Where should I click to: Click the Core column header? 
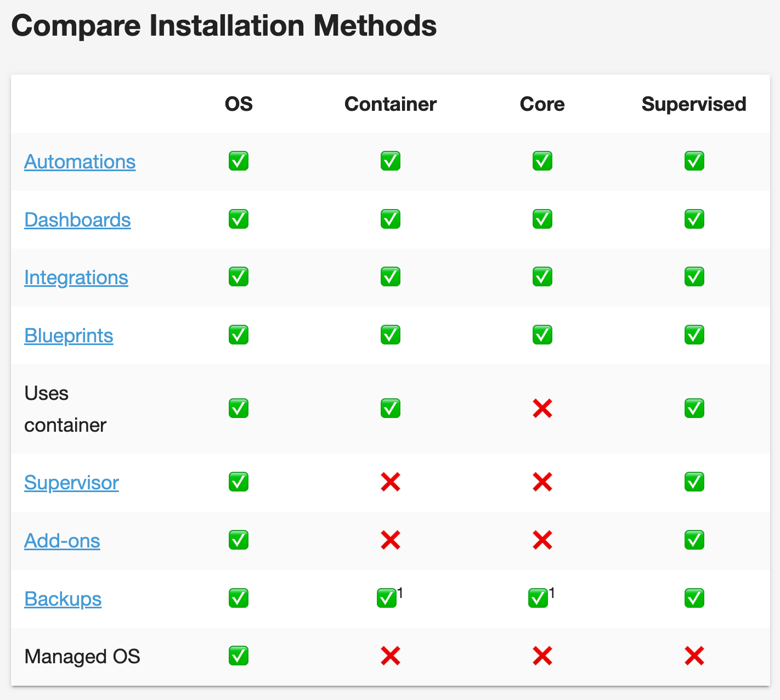[542, 104]
